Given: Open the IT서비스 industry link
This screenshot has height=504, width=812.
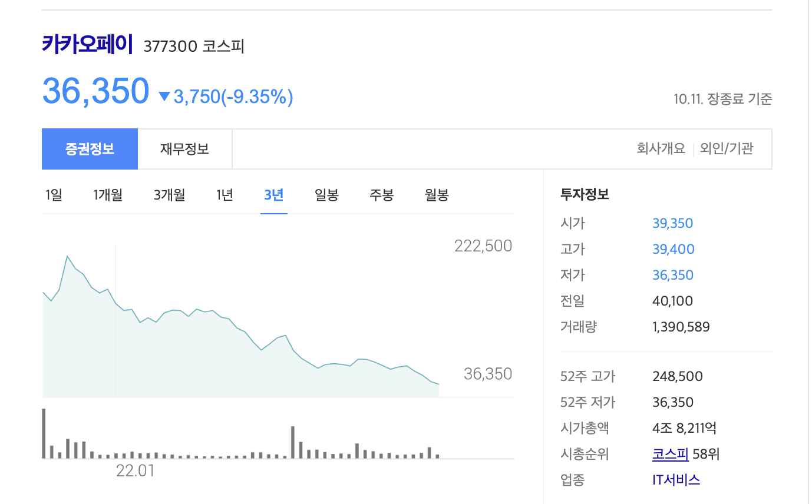Looking at the screenshot, I should coord(676,479).
